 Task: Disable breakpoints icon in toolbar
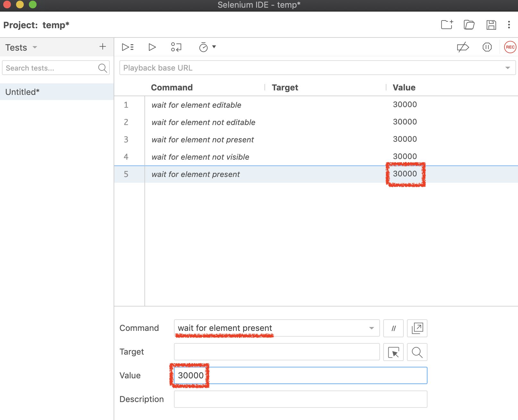point(463,47)
